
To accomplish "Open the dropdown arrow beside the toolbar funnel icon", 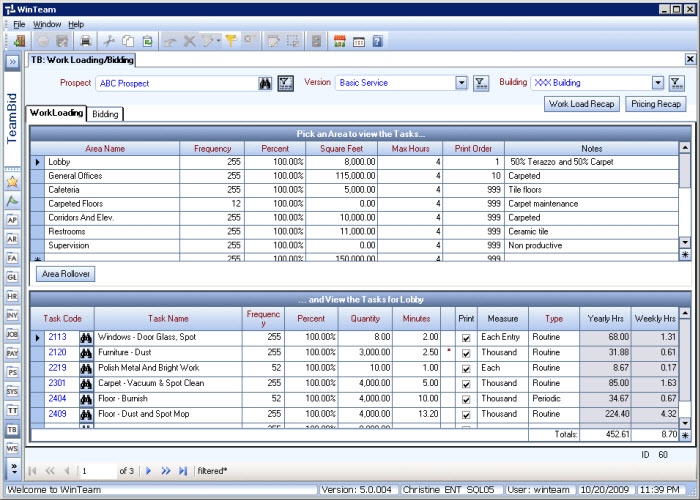I will coord(218,42).
